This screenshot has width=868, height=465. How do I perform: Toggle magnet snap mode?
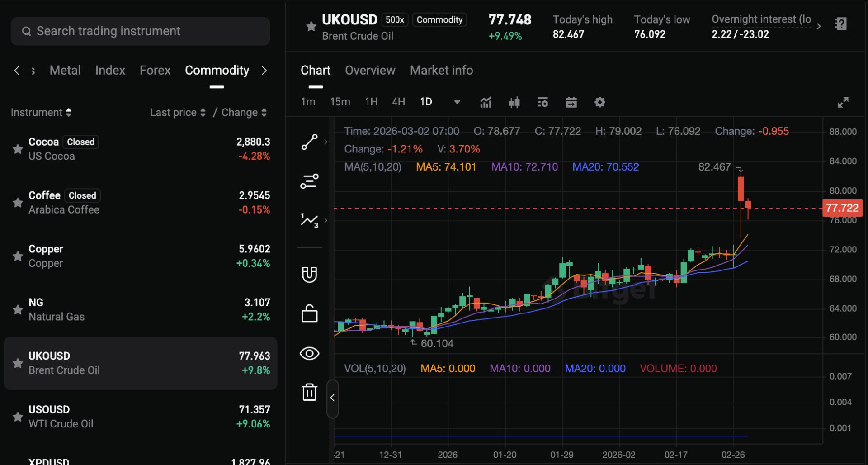[310, 274]
